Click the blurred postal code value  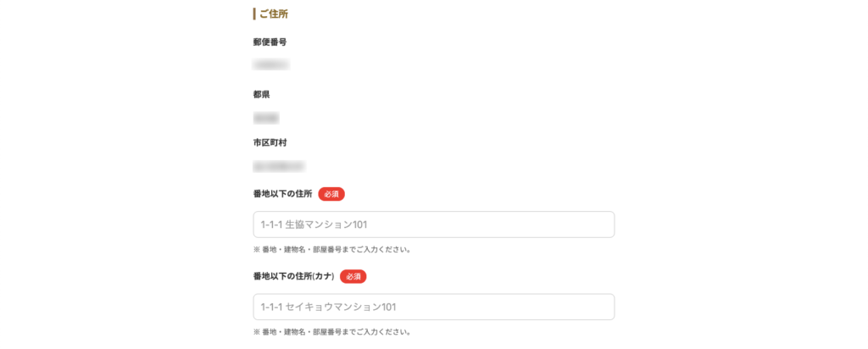coord(270,64)
